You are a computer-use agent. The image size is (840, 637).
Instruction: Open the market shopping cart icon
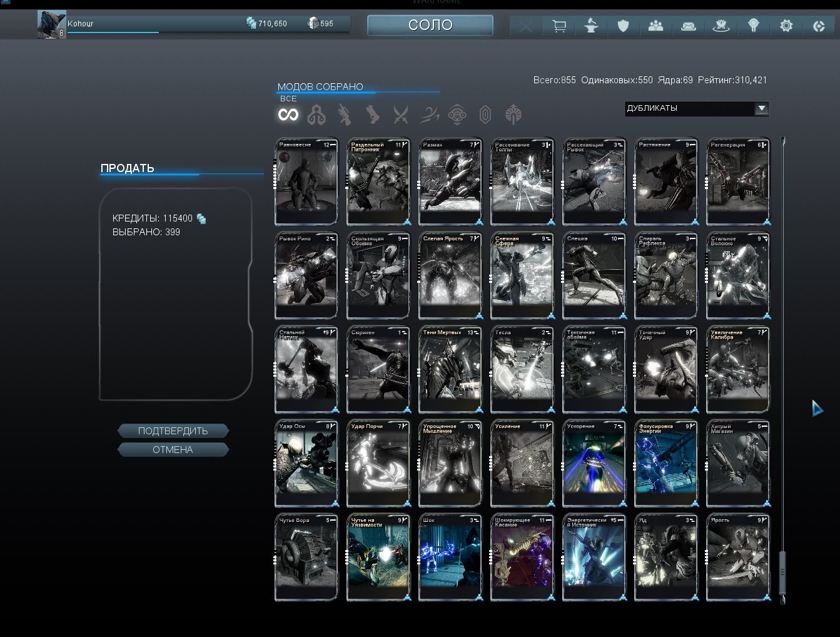pyautogui.click(x=559, y=26)
